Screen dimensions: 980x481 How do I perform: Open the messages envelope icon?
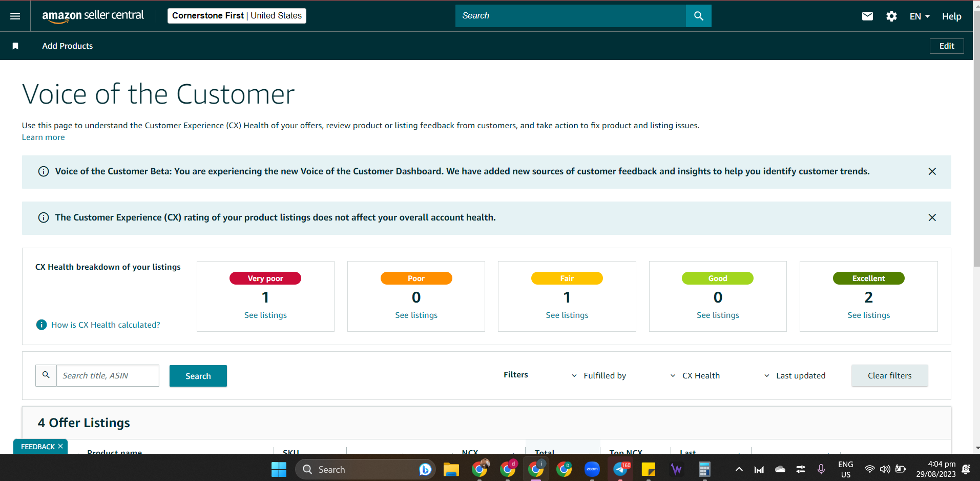(867, 16)
